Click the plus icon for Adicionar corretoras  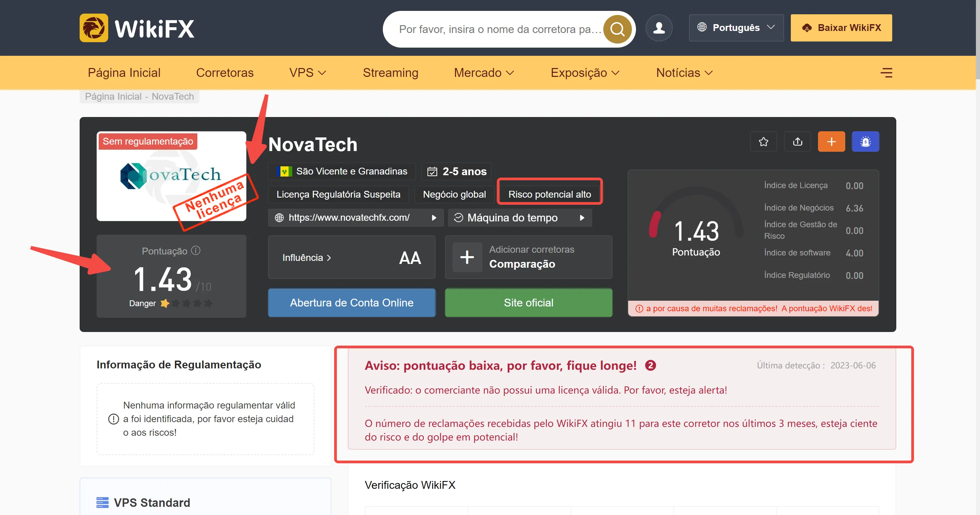[467, 257]
